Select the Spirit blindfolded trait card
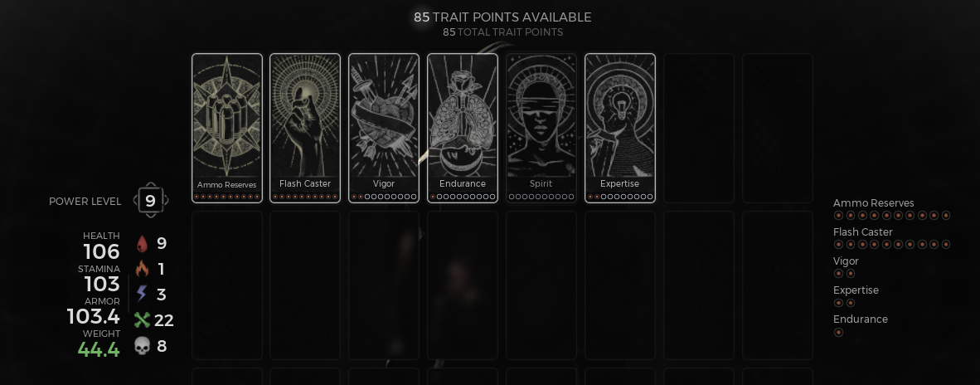The width and height of the screenshot is (980, 385). pos(541,128)
